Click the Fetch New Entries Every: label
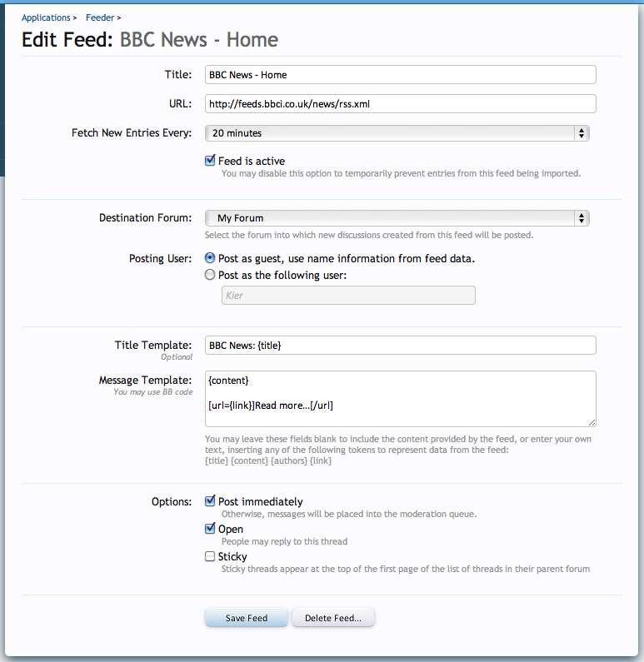 click(132, 132)
